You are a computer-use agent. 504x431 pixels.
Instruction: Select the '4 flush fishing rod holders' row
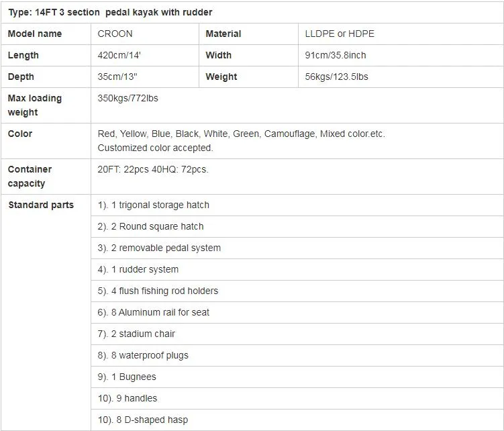[x=158, y=291]
